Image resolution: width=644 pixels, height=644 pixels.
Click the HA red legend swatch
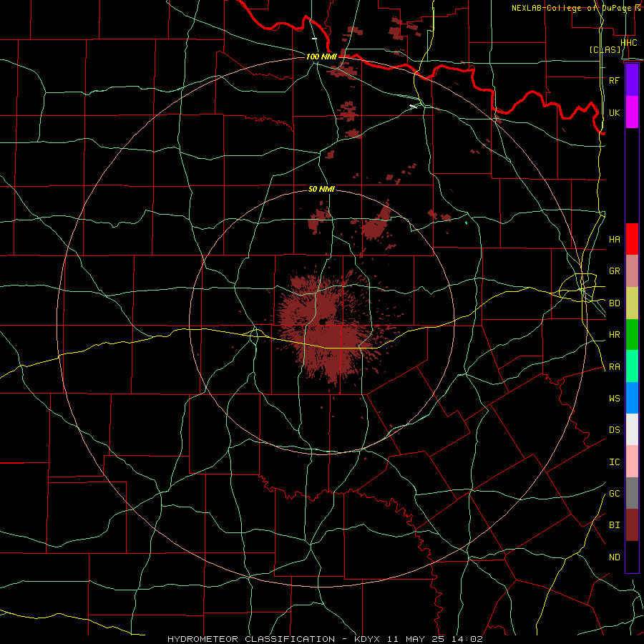632,239
